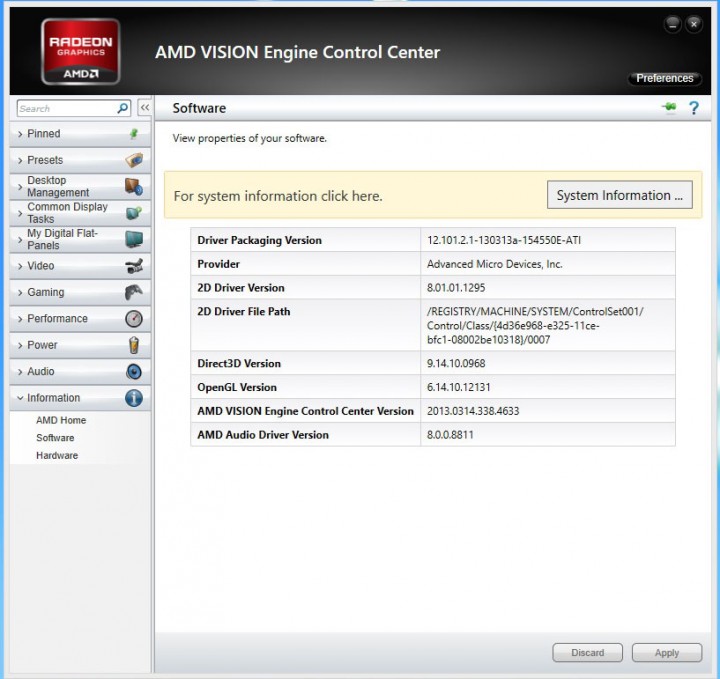720x679 pixels.
Task: Click the My Digital Flat-Panels monitor icon
Action: [x=134, y=239]
